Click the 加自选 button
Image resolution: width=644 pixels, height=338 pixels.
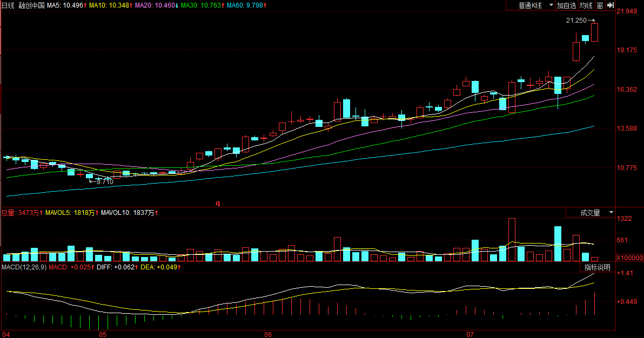(566, 5)
